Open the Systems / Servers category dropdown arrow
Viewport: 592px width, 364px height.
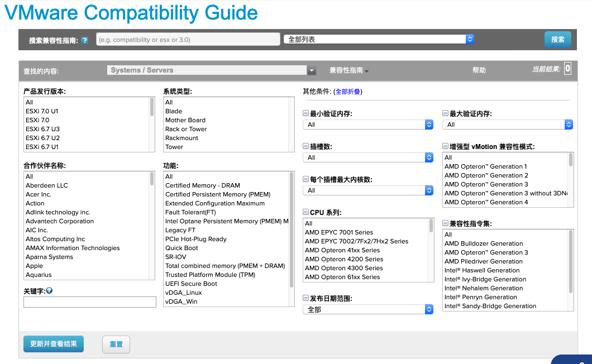tap(312, 70)
